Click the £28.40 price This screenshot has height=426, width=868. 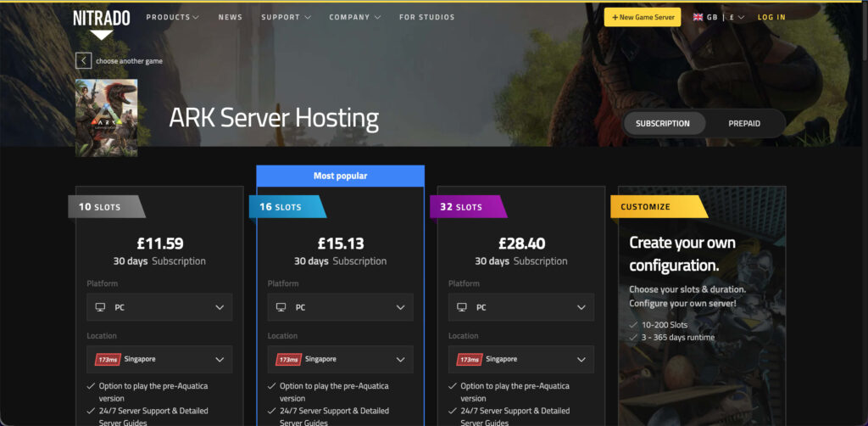[x=521, y=244]
